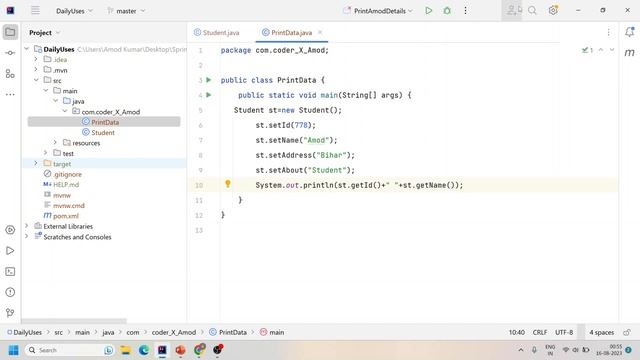Screen dimensions: 640x360
Task: Expand the .idea folder
Action: coord(36,60)
